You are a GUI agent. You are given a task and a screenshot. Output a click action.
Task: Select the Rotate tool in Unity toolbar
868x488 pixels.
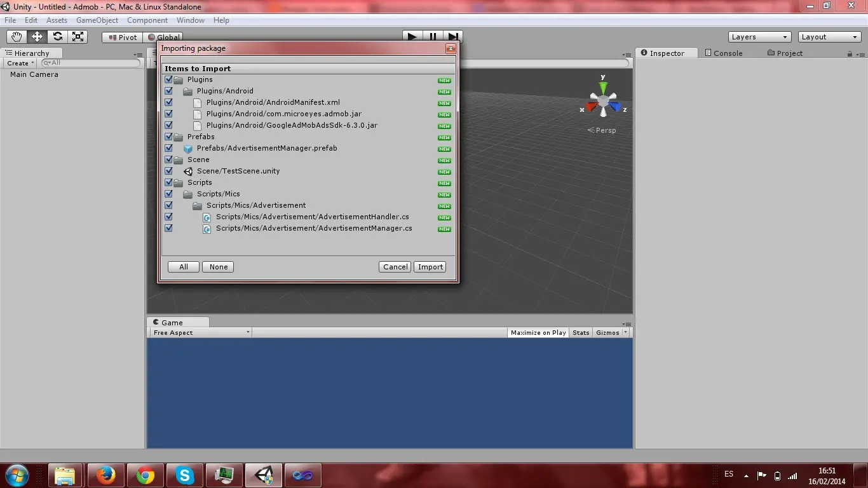[57, 37]
